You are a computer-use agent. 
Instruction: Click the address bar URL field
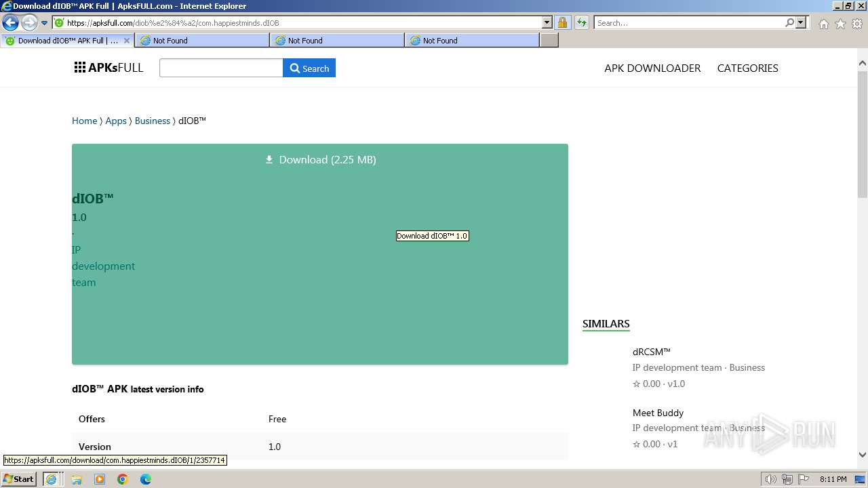tap(302, 23)
